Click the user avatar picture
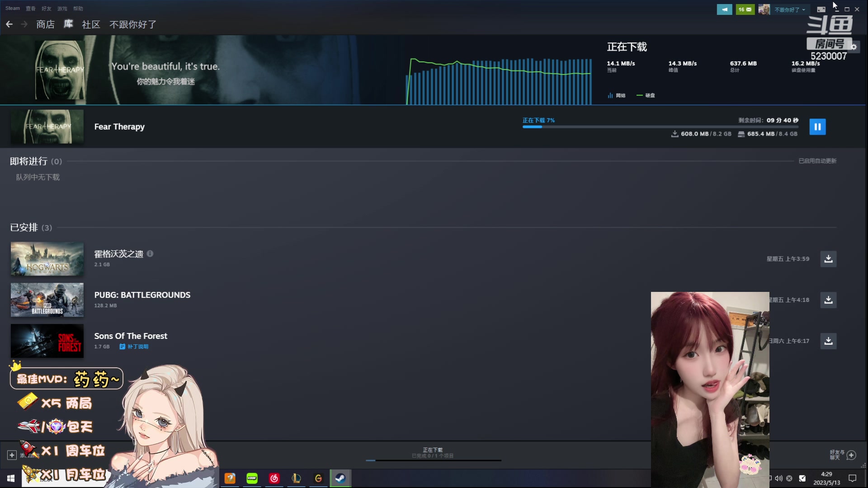 (764, 9)
